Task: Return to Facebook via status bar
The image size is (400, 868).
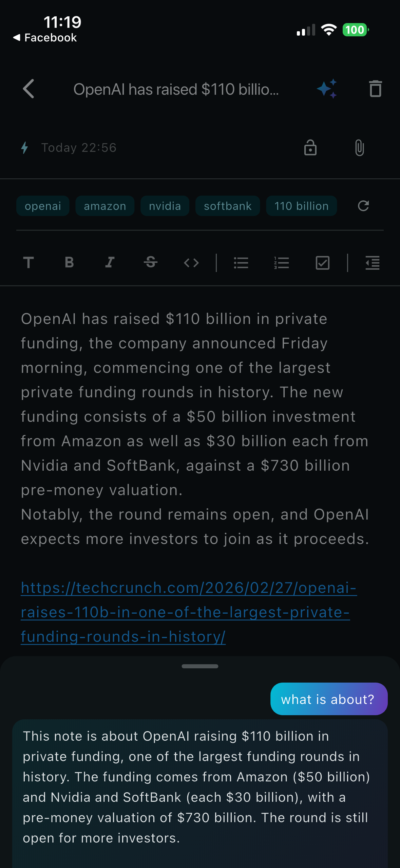Action: (45, 37)
